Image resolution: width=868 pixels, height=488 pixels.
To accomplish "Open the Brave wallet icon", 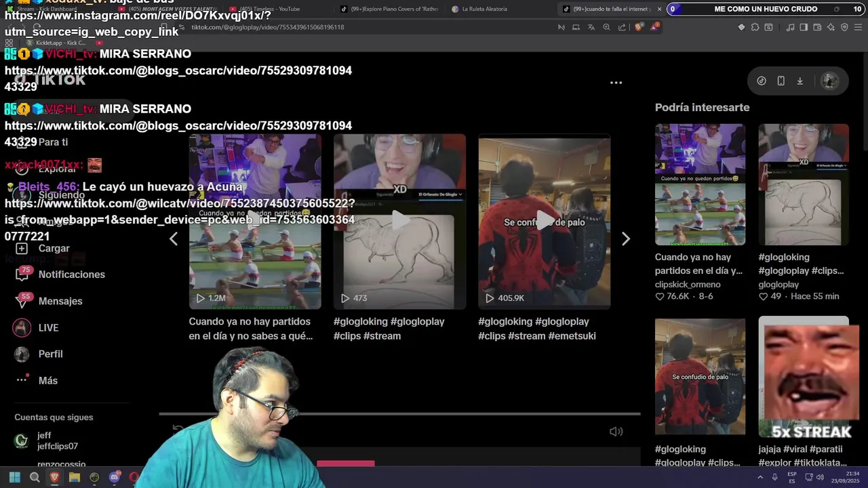I will click(817, 27).
